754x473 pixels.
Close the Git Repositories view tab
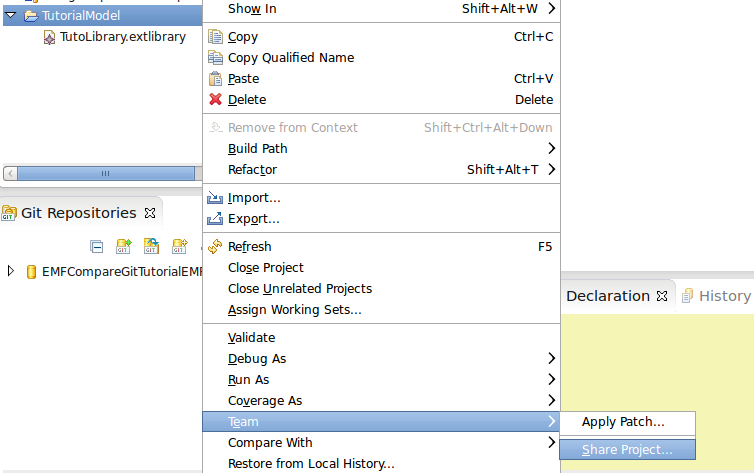tap(150, 213)
